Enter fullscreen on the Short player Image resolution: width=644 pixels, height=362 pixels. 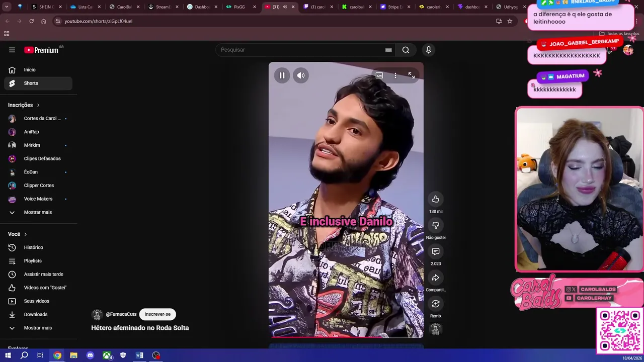pyautogui.click(x=412, y=75)
